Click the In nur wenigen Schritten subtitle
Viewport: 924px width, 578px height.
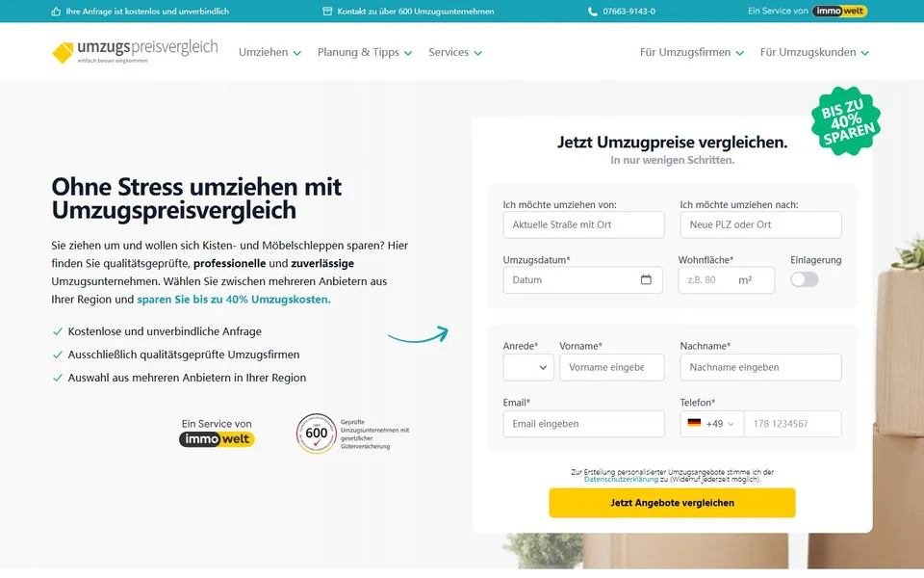pos(673,160)
